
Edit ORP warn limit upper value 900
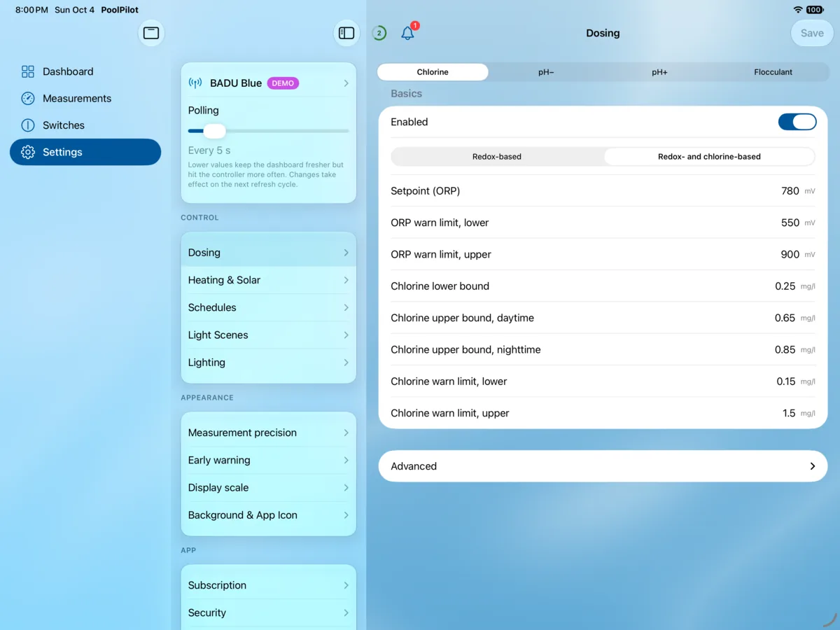[790, 255]
